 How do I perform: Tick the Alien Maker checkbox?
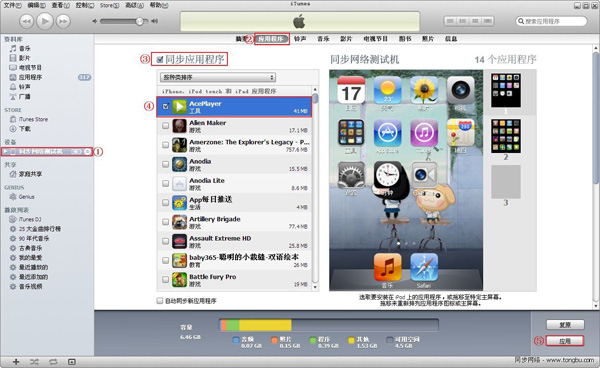click(165, 125)
